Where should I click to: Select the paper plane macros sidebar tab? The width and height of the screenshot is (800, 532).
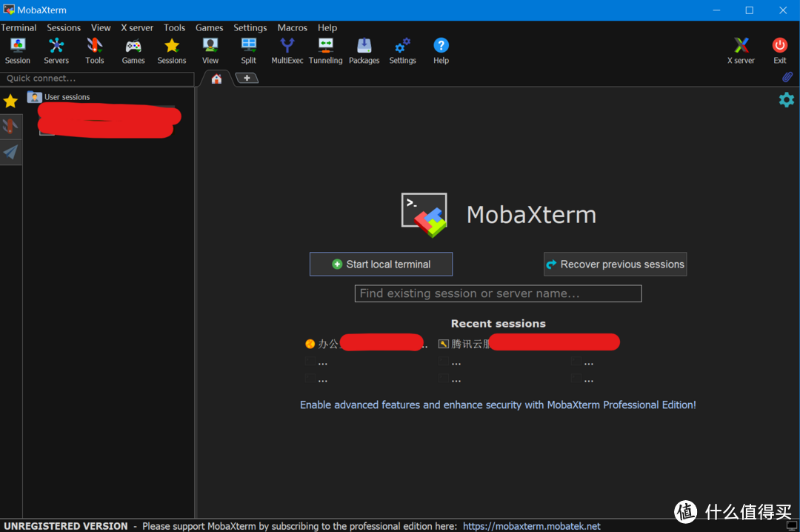(x=10, y=152)
